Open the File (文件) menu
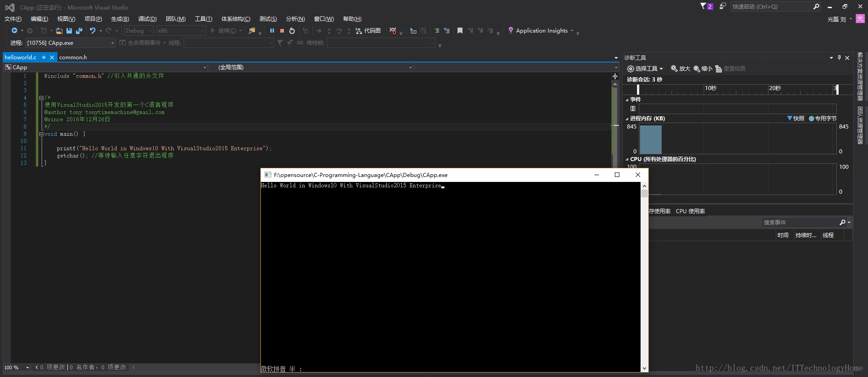This screenshot has width=868, height=377. click(13, 19)
